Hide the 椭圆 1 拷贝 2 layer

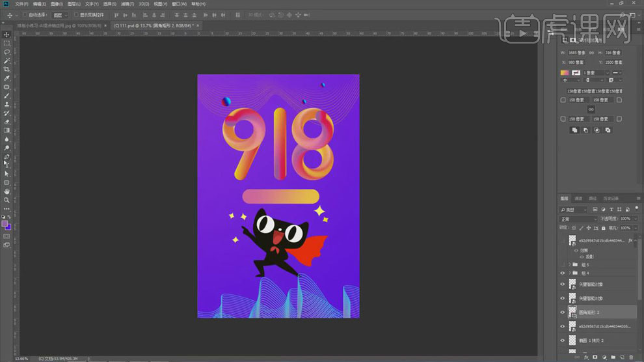563,341
